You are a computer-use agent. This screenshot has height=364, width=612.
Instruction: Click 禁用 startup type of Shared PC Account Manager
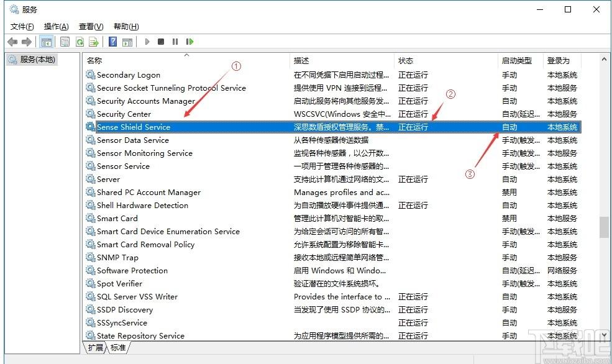pyautogui.click(x=509, y=192)
